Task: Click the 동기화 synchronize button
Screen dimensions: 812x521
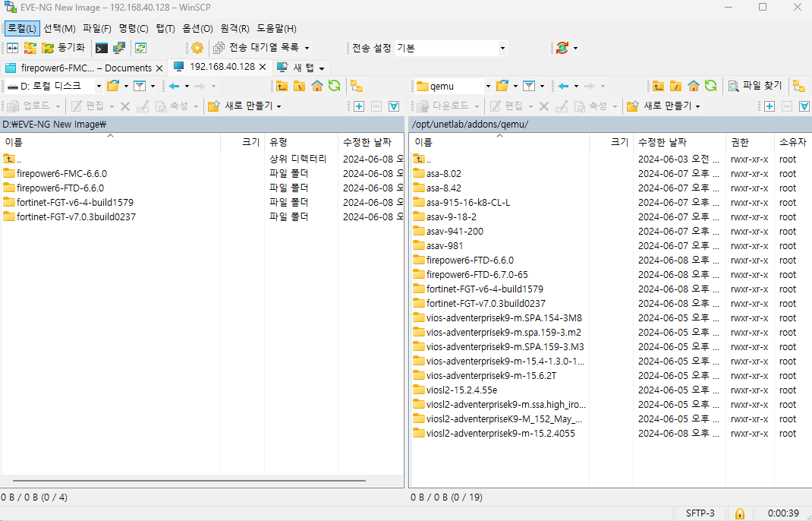Action: (63, 48)
